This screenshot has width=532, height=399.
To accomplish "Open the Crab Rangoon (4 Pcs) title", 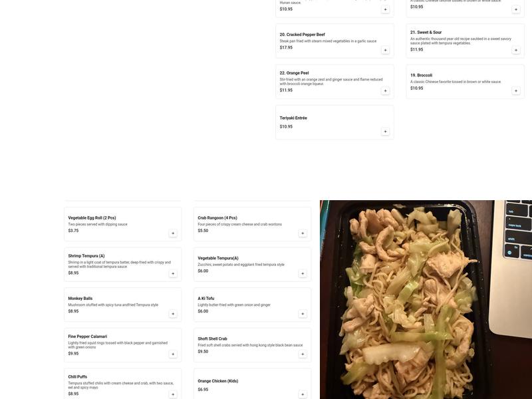I will [x=217, y=218].
